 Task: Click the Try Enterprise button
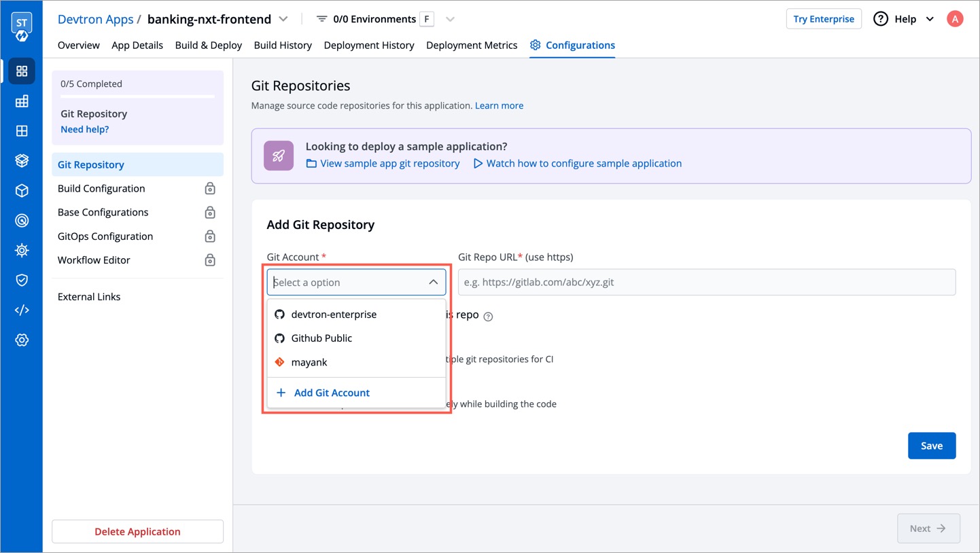pos(824,18)
